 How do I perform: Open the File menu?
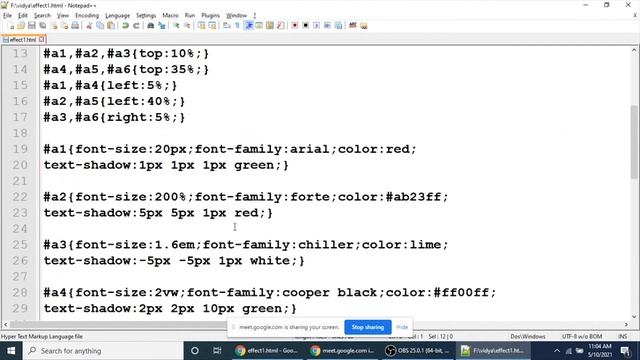[7, 16]
